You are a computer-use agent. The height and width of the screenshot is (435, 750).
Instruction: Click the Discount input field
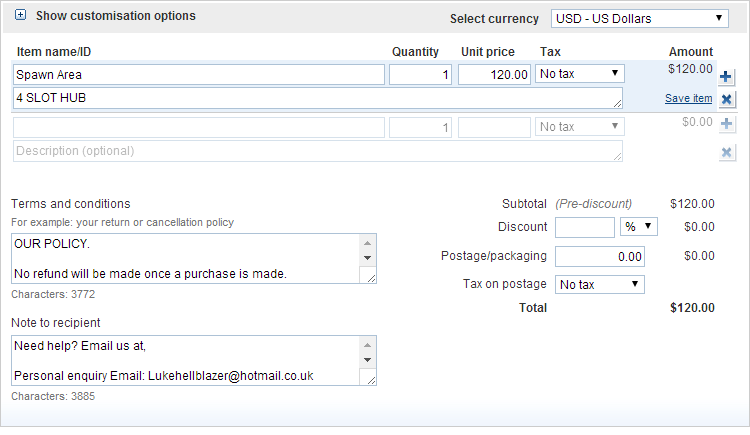(585, 227)
